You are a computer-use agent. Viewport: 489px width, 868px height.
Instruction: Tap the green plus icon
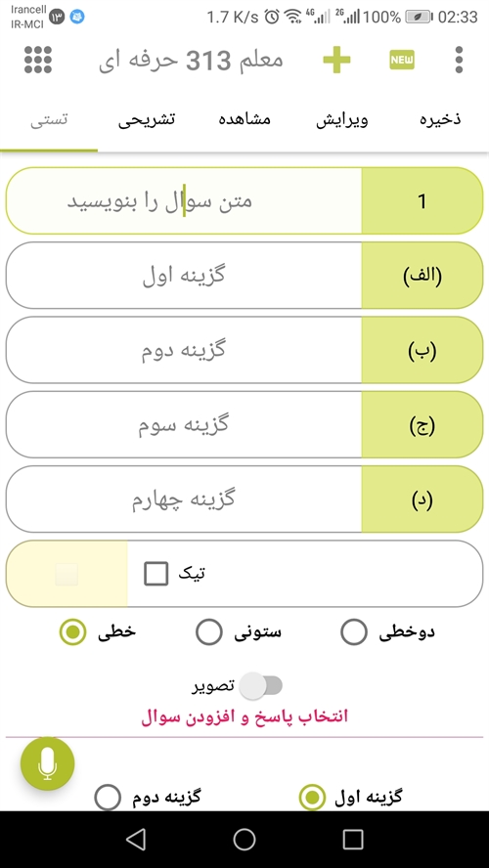[x=336, y=60]
